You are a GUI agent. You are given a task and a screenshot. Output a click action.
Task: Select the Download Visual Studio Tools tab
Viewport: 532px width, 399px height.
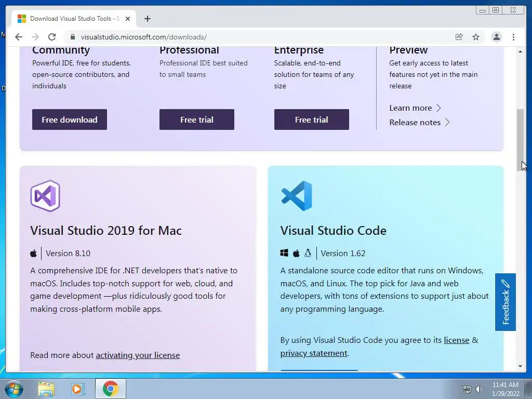74,19
